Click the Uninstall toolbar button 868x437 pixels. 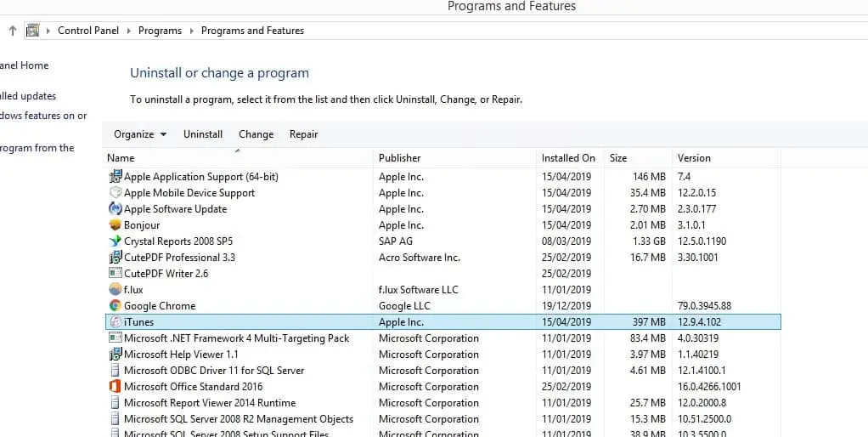pyautogui.click(x=203, y=134)
